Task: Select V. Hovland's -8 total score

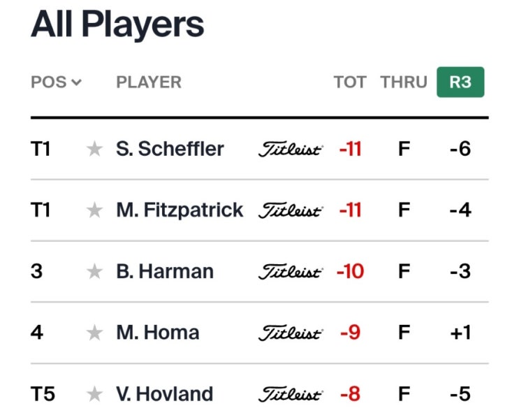Action: (x=351, y=394)
